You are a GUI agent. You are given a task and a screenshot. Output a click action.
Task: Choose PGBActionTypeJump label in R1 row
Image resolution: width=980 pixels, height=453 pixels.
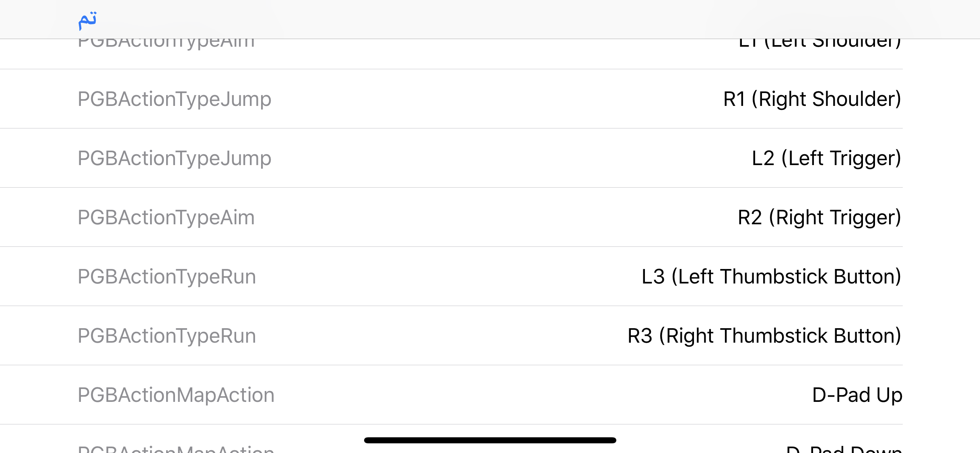coord(175,99)
